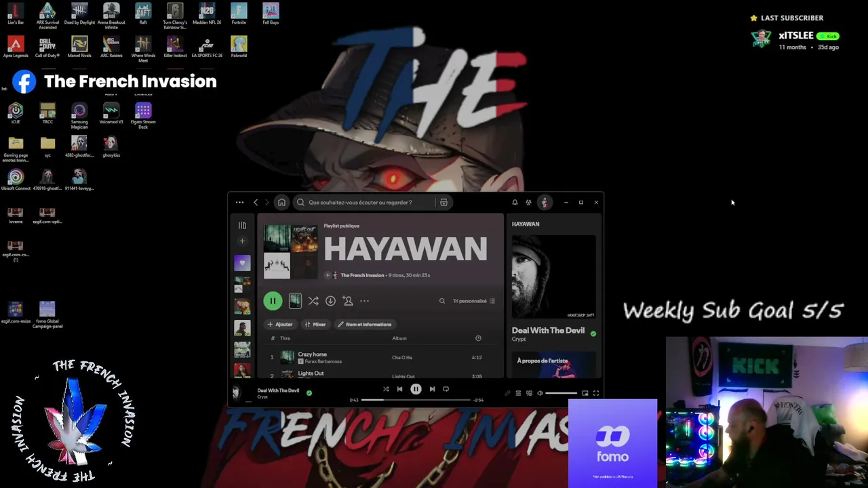Click the Ajouter button
This screenshot has width=868, height=488.
pyautogui.click(x=279, y=325)
